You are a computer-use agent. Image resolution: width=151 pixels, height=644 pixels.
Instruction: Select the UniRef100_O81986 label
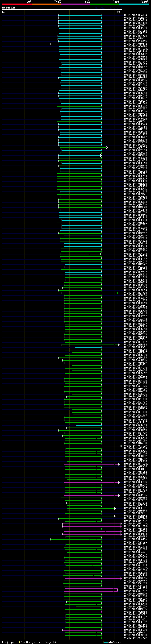point(135,85)
